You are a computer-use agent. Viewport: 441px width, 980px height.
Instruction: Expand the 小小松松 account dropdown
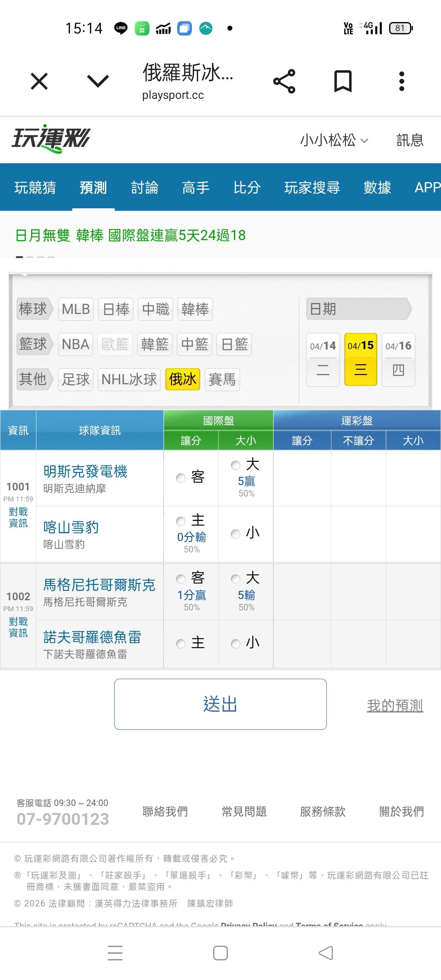click(334, 140)
